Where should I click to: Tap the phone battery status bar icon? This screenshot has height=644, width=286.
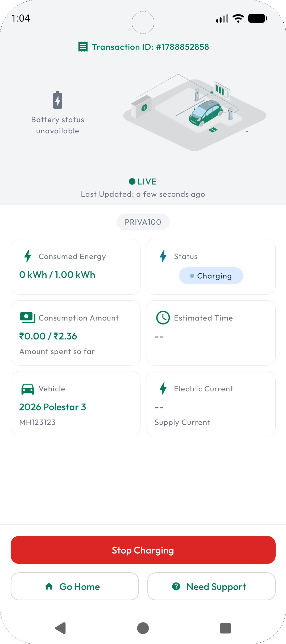click(x=258, y=18)
